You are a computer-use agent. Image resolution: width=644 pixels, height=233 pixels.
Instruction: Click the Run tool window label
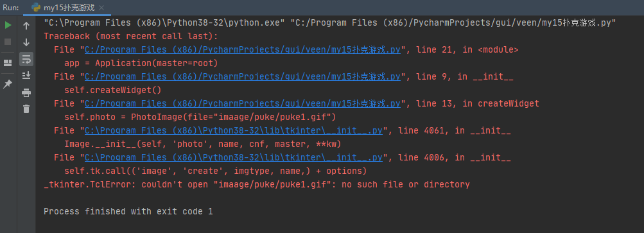[11, 8]
